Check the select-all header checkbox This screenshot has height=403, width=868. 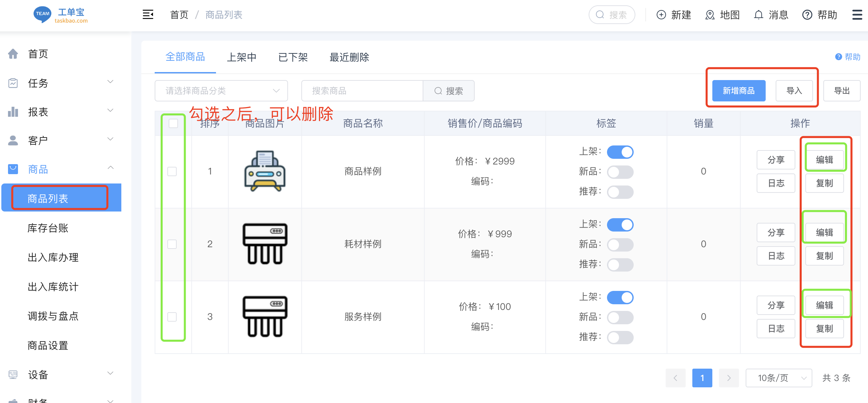click(x=173, y=123)
